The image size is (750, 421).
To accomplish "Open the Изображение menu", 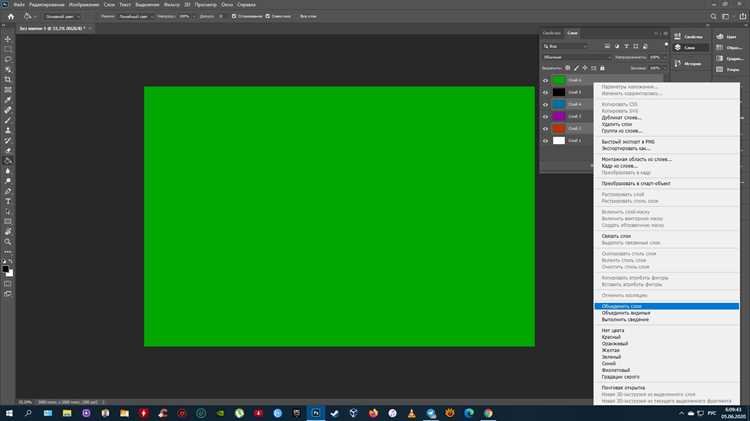I will [x=84, y=5].
